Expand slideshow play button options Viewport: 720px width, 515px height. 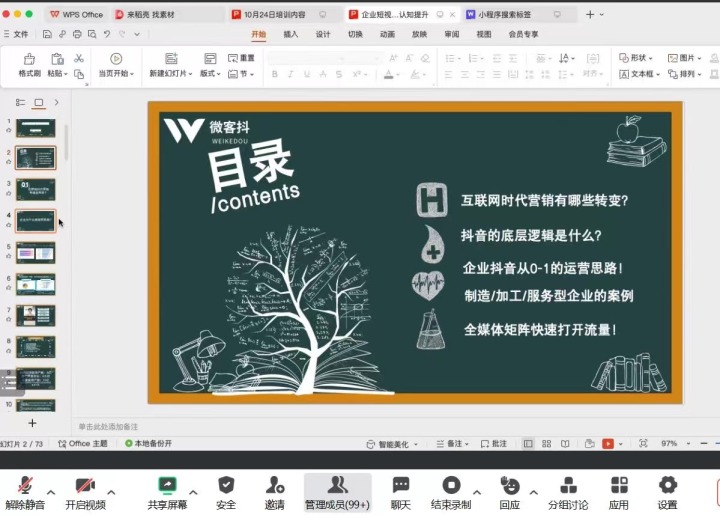[621, 443]
